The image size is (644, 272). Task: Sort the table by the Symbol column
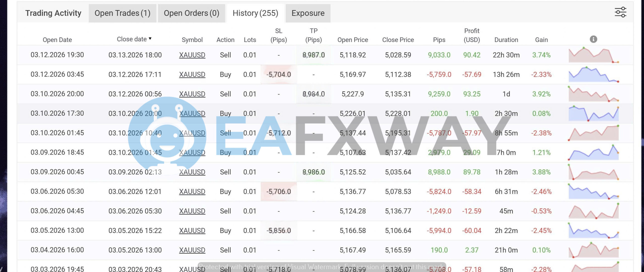pos(192,40)
